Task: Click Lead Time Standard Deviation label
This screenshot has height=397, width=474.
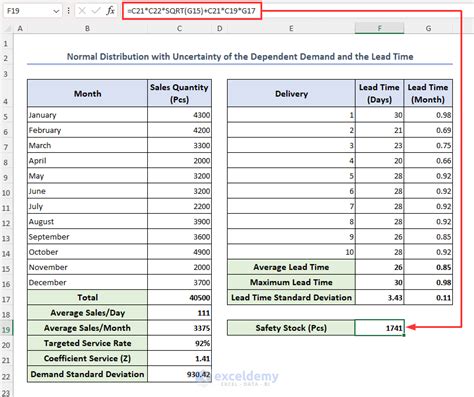Action: [x=291, y=297]
